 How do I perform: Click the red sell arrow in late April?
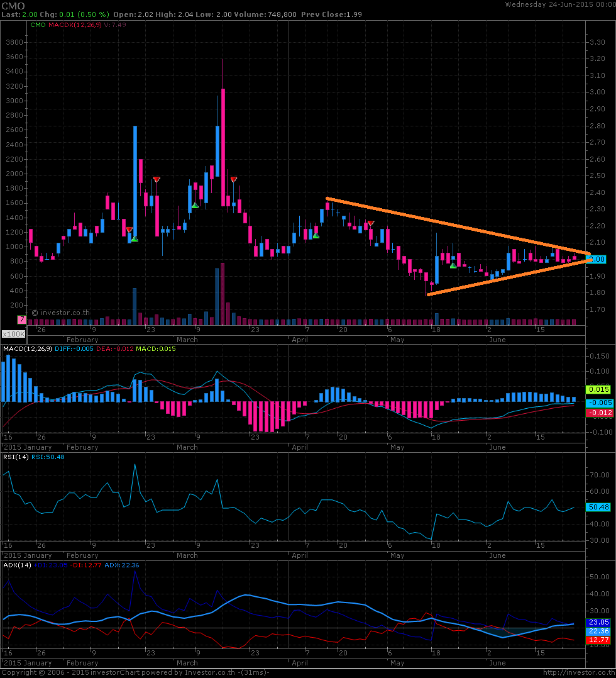(x=370, y=223)
